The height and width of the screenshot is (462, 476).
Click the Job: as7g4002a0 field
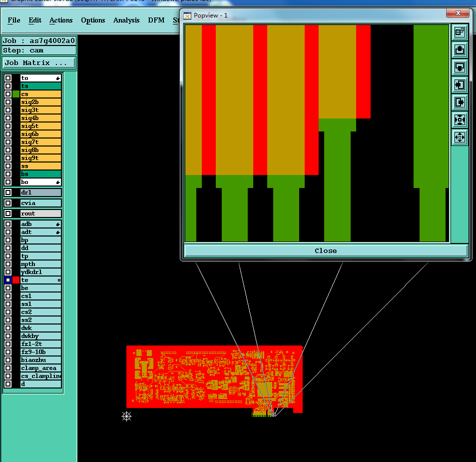click(39, 40)
